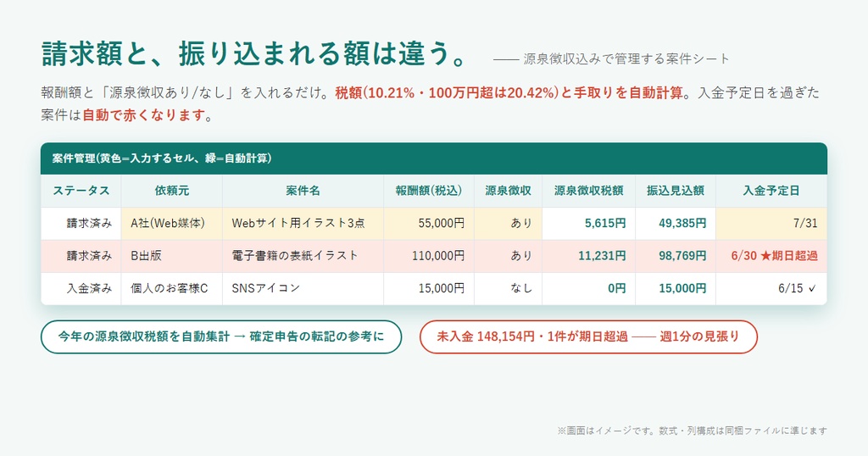Click the 55,000円 fee cell

[428, 224]
